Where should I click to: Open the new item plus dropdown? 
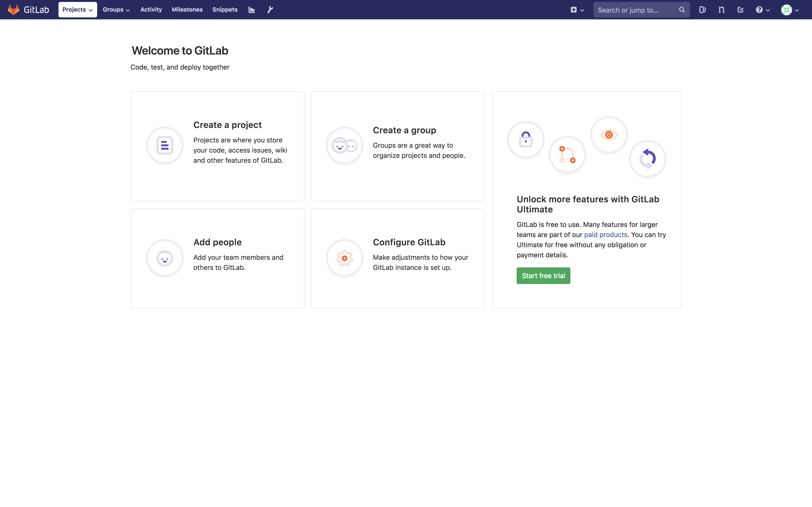click(x=577, y=10)
